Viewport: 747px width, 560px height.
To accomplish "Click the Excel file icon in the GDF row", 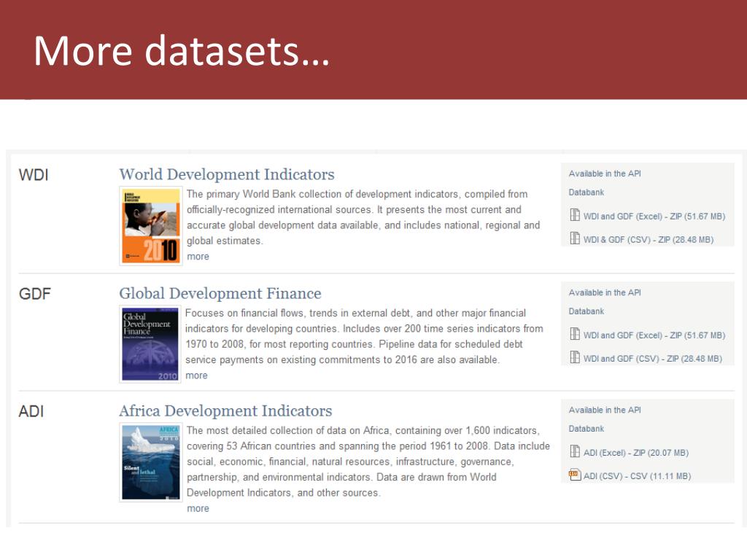I will tap(575, 334).
